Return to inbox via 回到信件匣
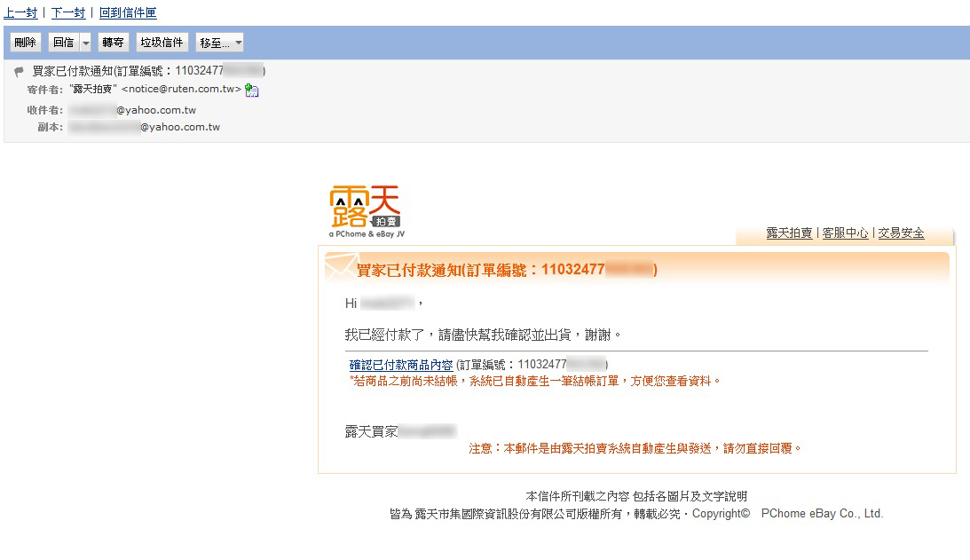This screenshot has height=560, width=970. coord(128,12)
